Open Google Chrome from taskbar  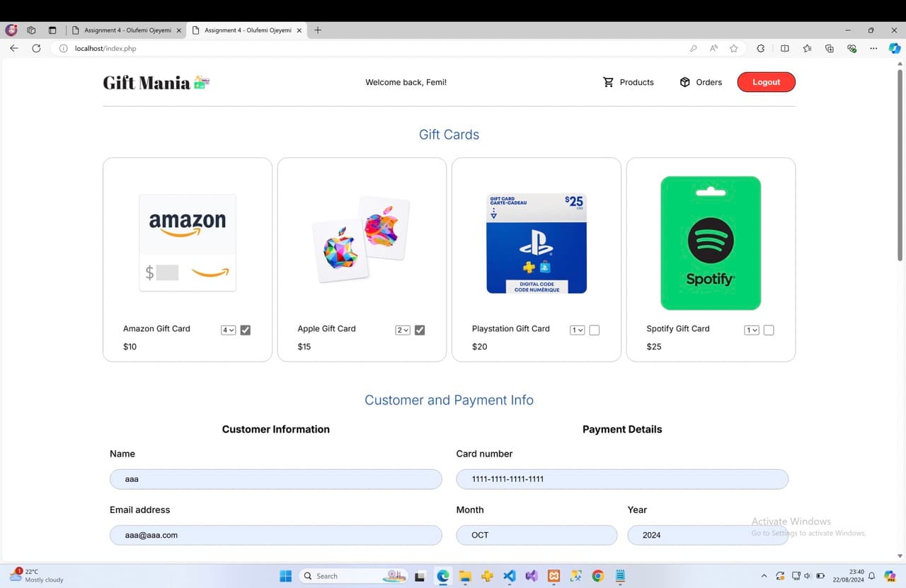(598, 576)
